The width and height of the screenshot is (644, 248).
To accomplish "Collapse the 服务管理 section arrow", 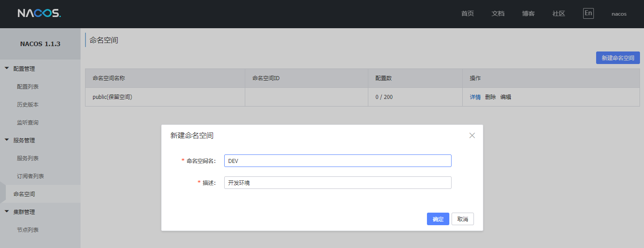I will tap(7, 140).
